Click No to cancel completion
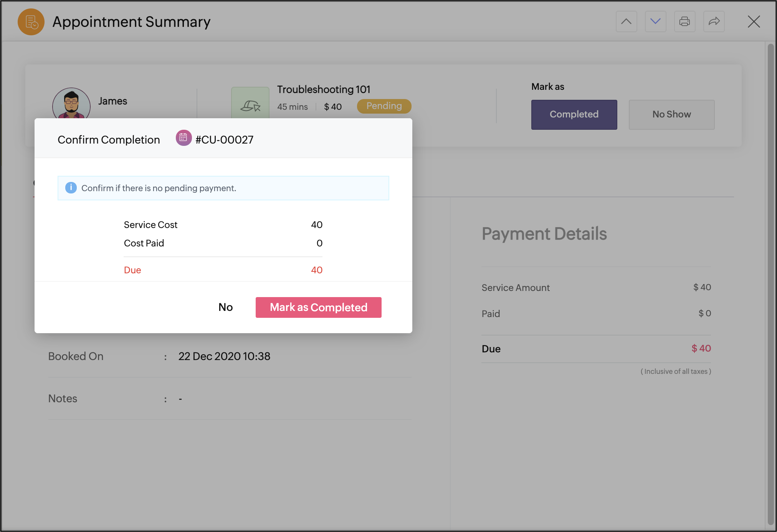This screenshot has height=532, width=777. (225, 307)
